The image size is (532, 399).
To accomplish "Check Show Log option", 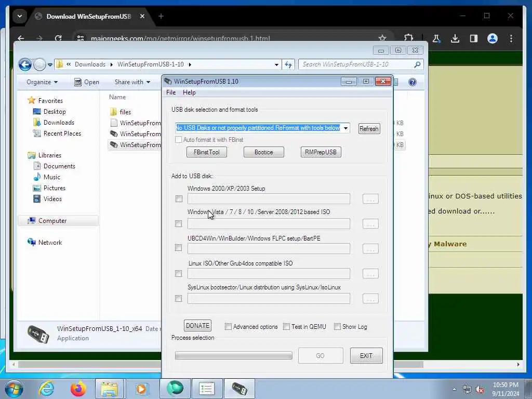I will coord(337,327).
